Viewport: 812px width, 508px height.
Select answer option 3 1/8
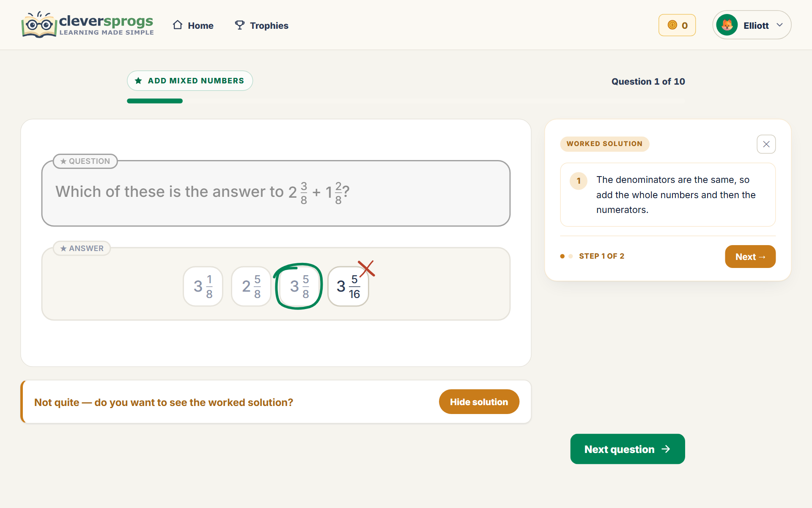point(203,287)
